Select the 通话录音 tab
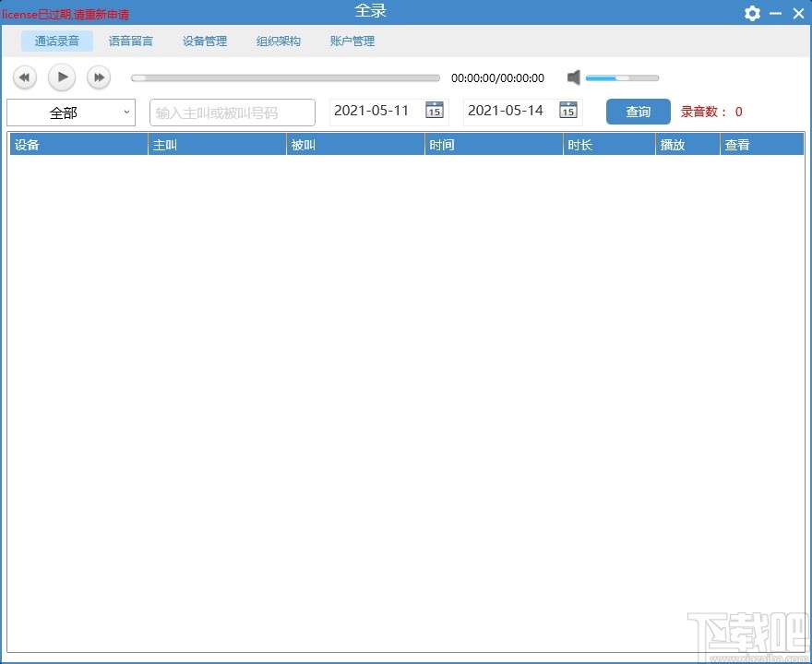The height and width of the screenshot is (664, 812). tap(57, 41)
